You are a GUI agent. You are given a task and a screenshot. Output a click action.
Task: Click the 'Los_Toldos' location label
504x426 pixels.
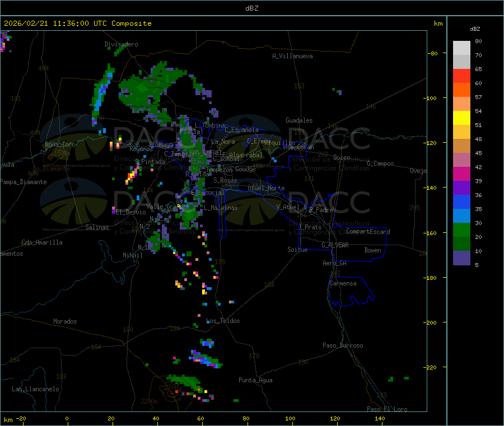[x=223, y=321]
